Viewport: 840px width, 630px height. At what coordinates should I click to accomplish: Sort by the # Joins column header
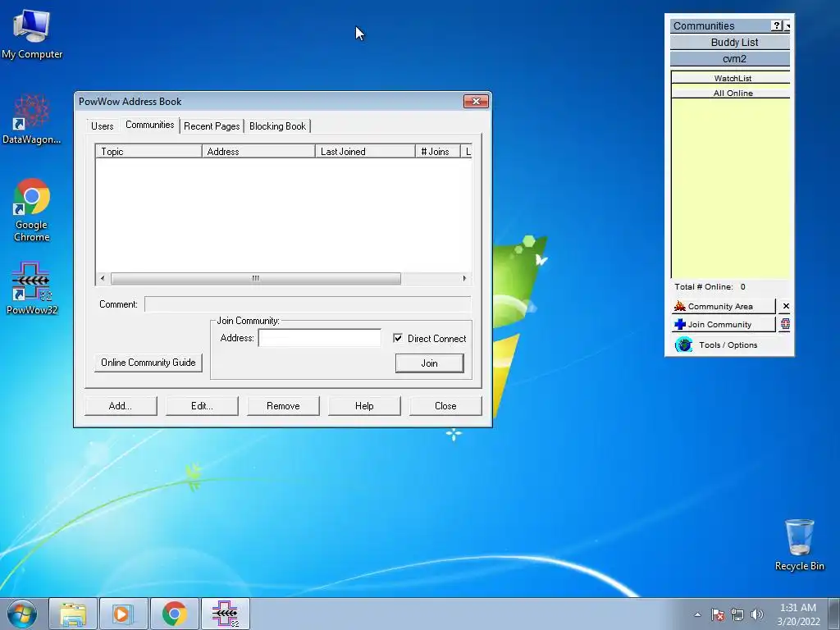(438, 152)
